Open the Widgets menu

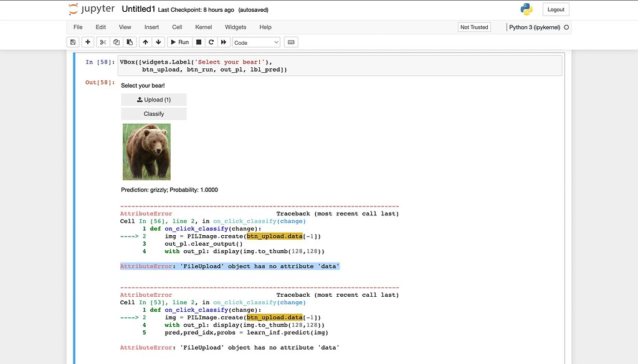[236, 27]
